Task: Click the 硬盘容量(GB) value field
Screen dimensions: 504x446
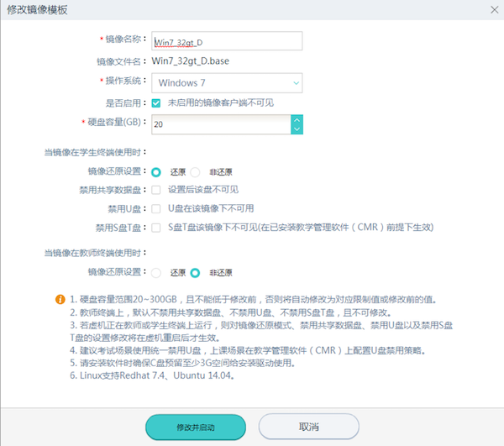Action: 221,124
